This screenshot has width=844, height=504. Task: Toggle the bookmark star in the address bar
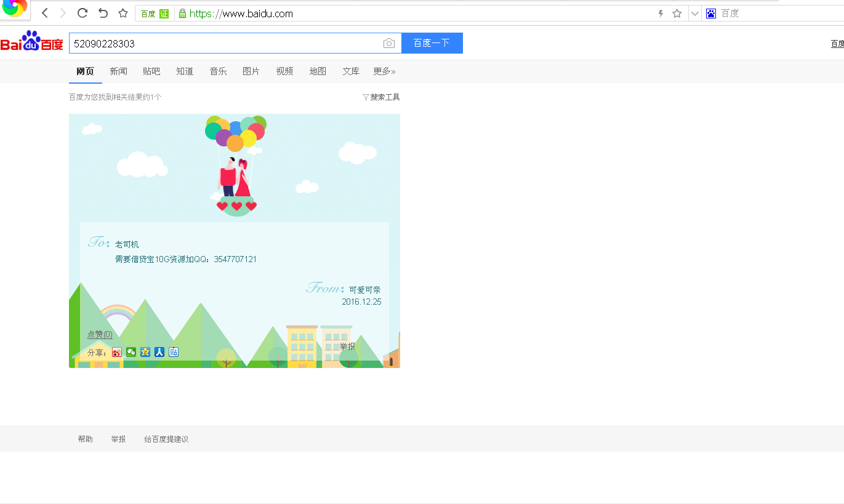(677, 13)
